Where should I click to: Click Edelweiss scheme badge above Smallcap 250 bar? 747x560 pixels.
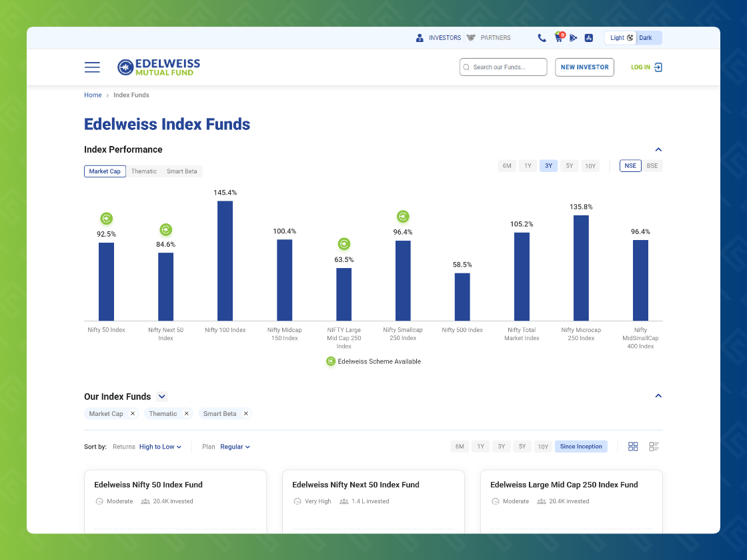coord(403,217)
